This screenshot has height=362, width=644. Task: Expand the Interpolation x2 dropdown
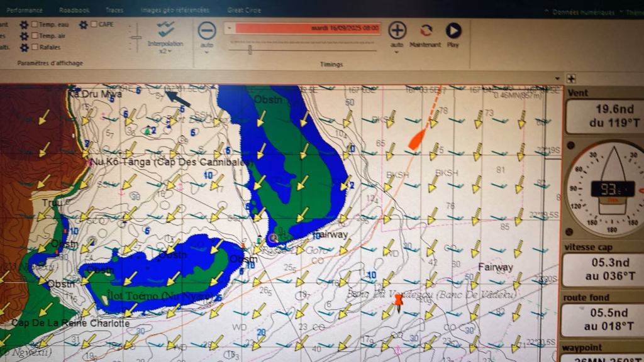point(165,52)
